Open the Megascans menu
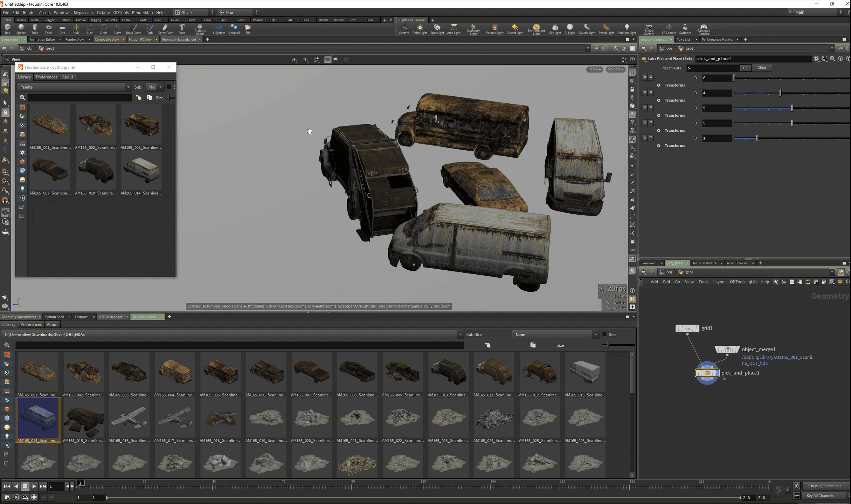 (83, 12)
